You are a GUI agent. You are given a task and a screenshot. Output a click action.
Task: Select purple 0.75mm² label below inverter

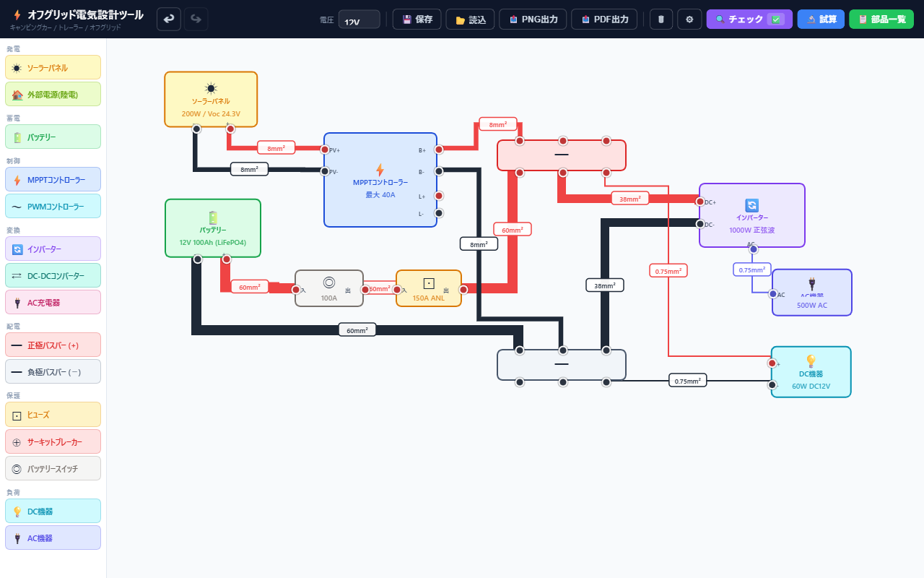(752, 269)
